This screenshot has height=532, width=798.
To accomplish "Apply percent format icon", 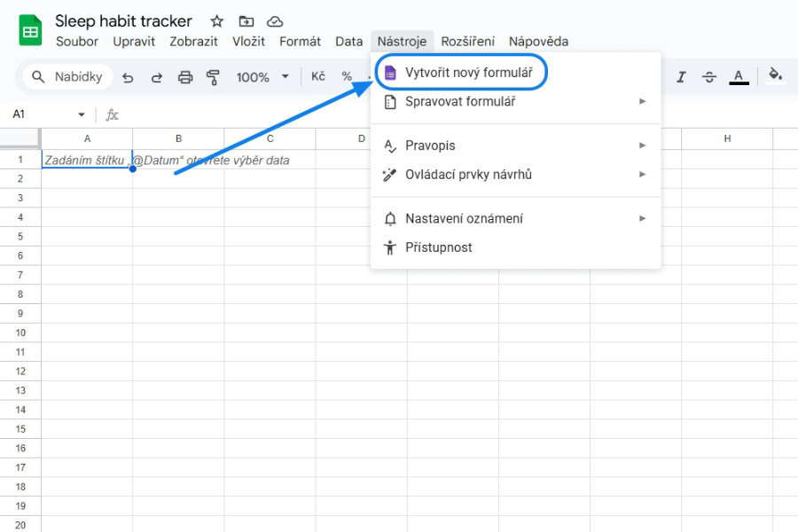I will [x=348, y=77].
